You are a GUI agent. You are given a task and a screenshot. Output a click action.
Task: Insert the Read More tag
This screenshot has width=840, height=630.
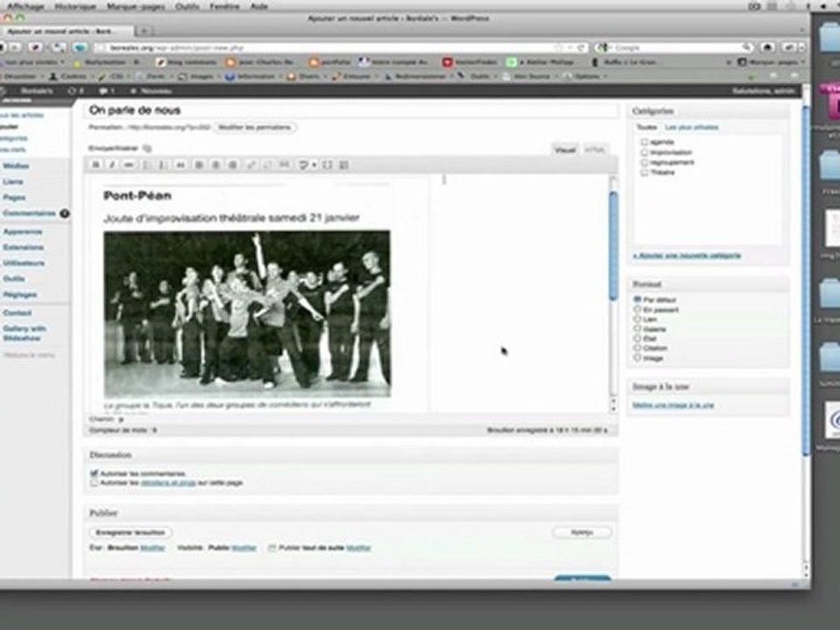284,164
